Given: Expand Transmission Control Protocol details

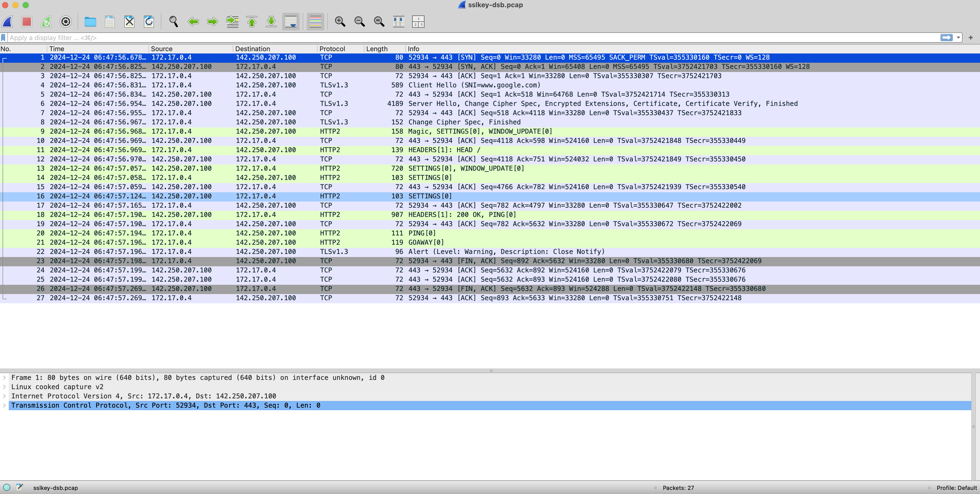Looking at the screenshot, I should (4, 405).
